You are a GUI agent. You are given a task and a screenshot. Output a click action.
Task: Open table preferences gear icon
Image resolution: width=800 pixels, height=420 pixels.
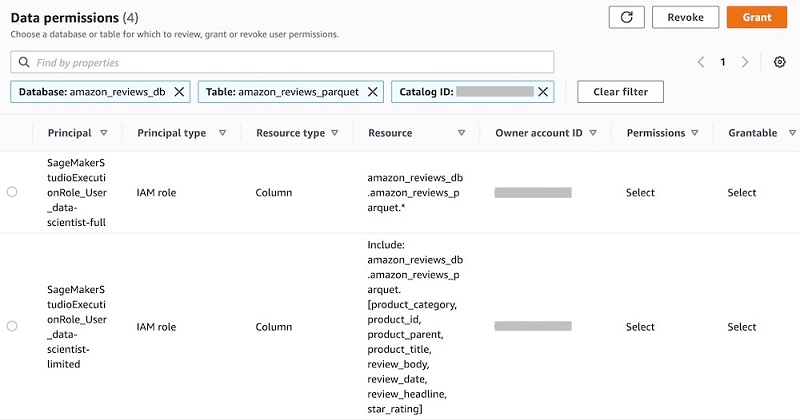[780, 62]
